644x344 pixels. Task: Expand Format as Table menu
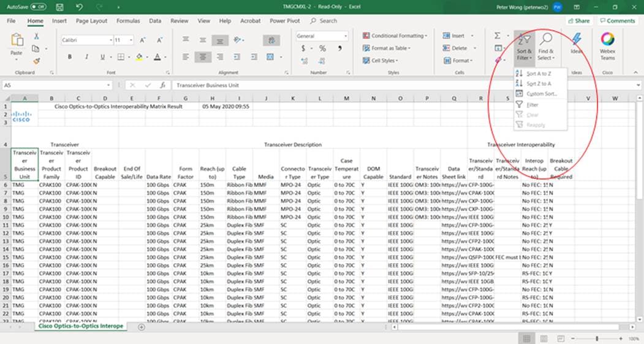(x=387, y=48)
